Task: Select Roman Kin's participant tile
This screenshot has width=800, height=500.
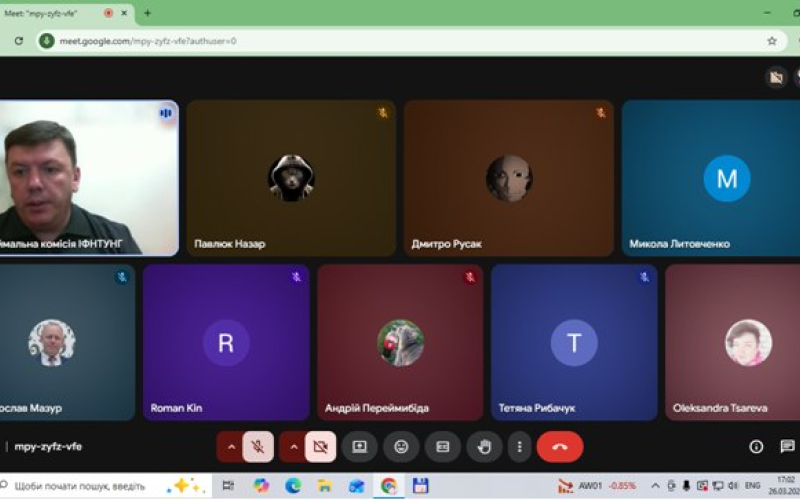Action: [226, 342]
